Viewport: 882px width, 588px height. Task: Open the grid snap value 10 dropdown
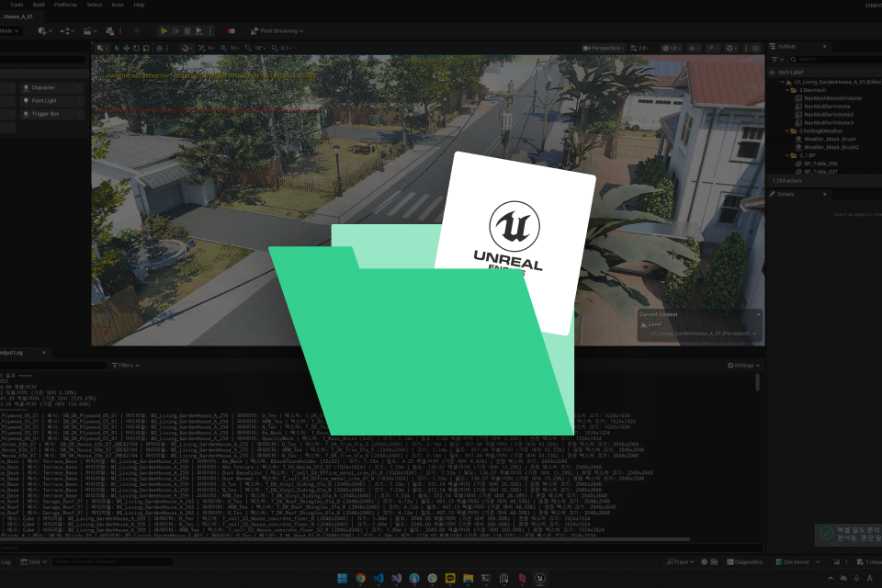pyautogui.click(x=234, y=48)
